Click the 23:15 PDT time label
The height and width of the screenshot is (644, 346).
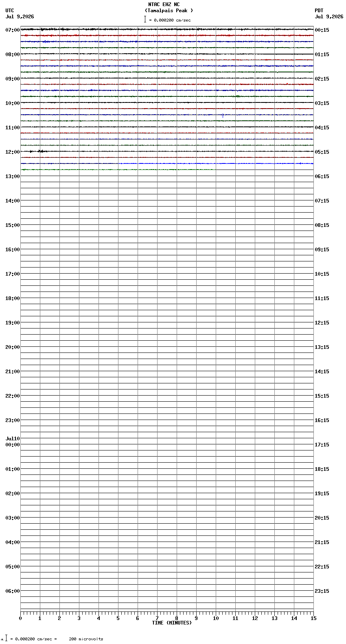322,591
